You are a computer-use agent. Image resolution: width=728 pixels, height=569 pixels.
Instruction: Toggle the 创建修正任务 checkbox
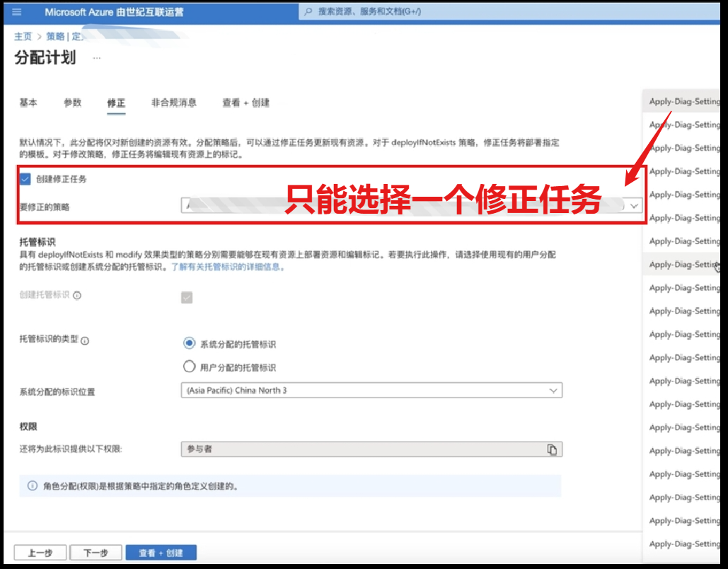click(25, 179)
